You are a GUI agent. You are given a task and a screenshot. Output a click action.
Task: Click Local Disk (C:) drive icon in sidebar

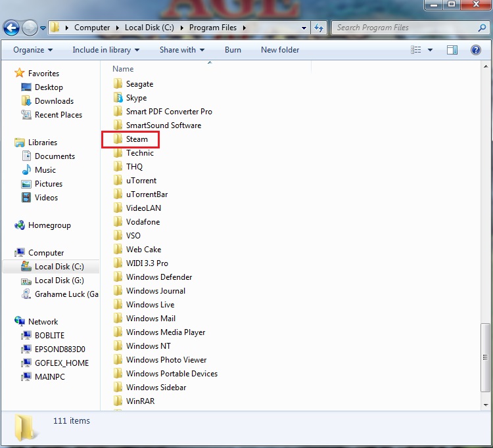click(26, 267)
